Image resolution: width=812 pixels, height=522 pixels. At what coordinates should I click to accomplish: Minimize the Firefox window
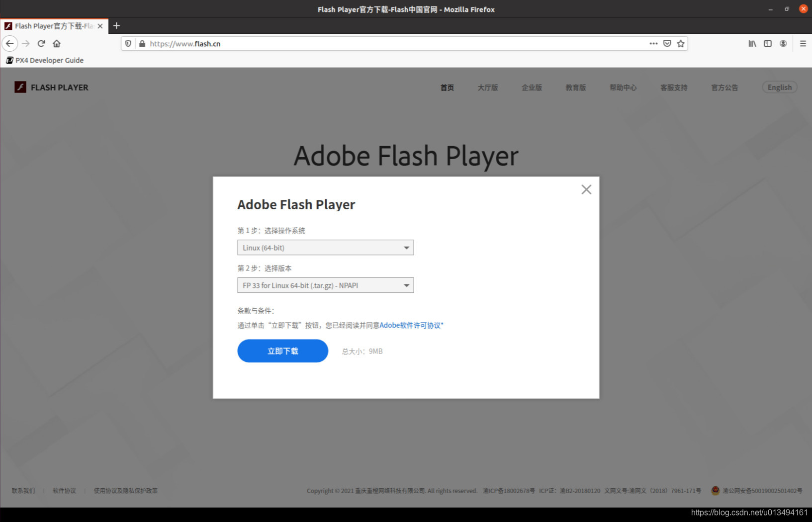(771, 9)
